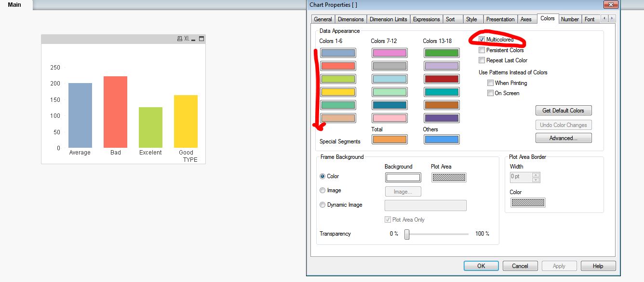
Task: Check patterns When Printing
Action: click(490, 83)
